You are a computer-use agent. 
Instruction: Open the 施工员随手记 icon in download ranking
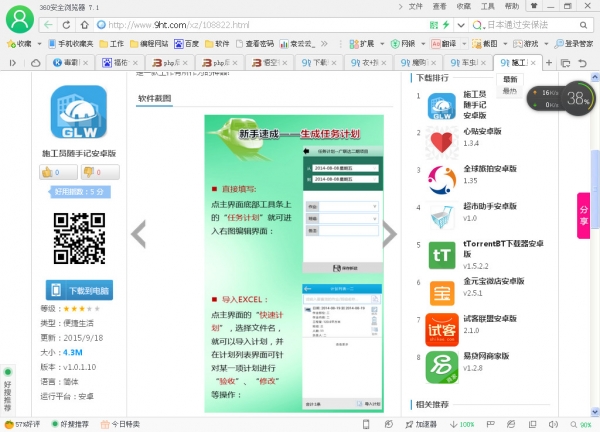442,106
